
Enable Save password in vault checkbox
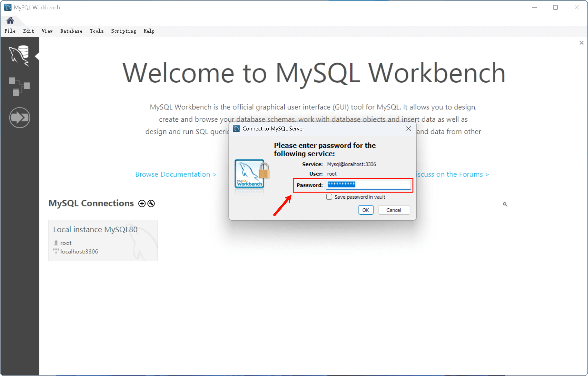tap(329, 197)
